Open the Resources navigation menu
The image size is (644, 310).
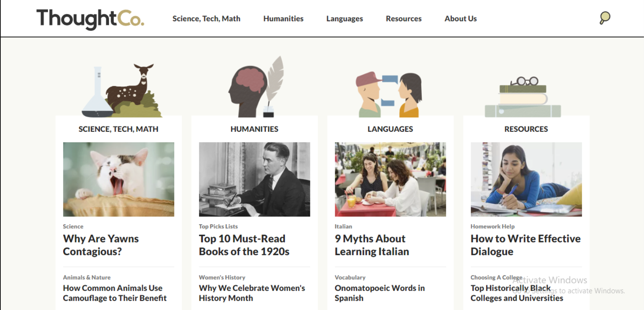coord(404,19)
